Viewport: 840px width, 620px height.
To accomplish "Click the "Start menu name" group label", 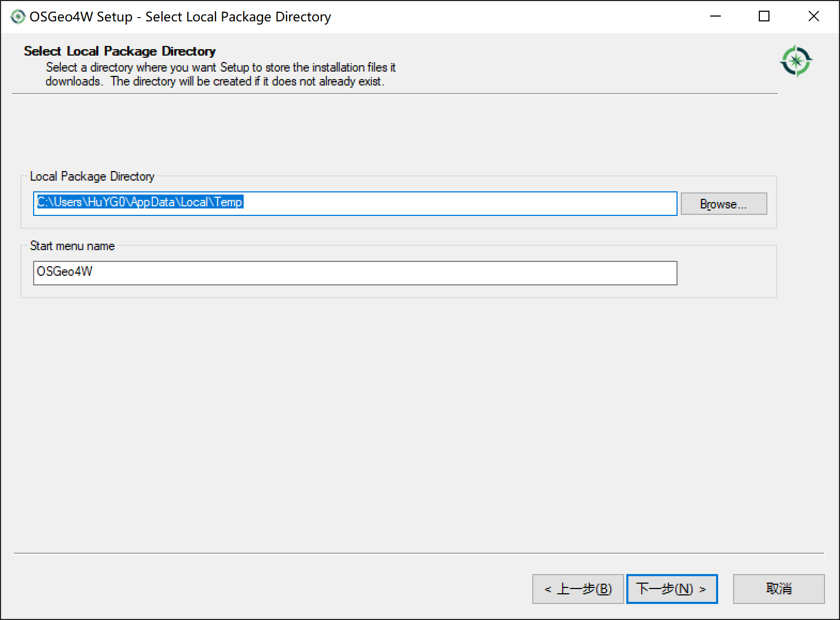I will coord(72,246).
